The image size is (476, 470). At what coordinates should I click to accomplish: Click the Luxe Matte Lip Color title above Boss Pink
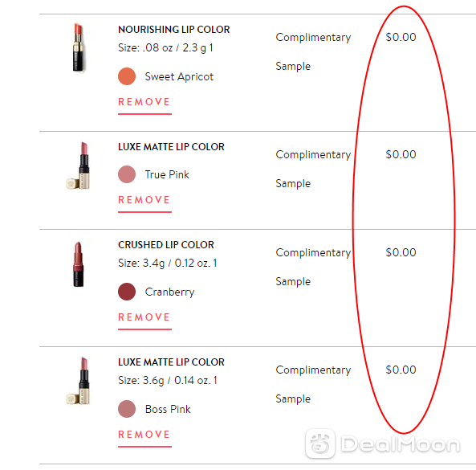click(x=171, y=362)
